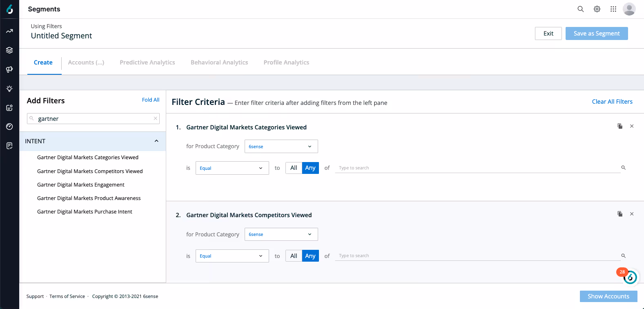
Task: Open the 6sense help widget with 28 badge
Action: [630, 277]
